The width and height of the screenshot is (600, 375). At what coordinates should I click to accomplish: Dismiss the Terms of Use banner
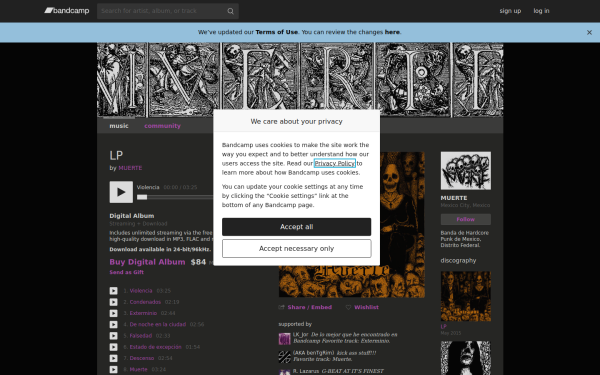click(x=589, y=33)
